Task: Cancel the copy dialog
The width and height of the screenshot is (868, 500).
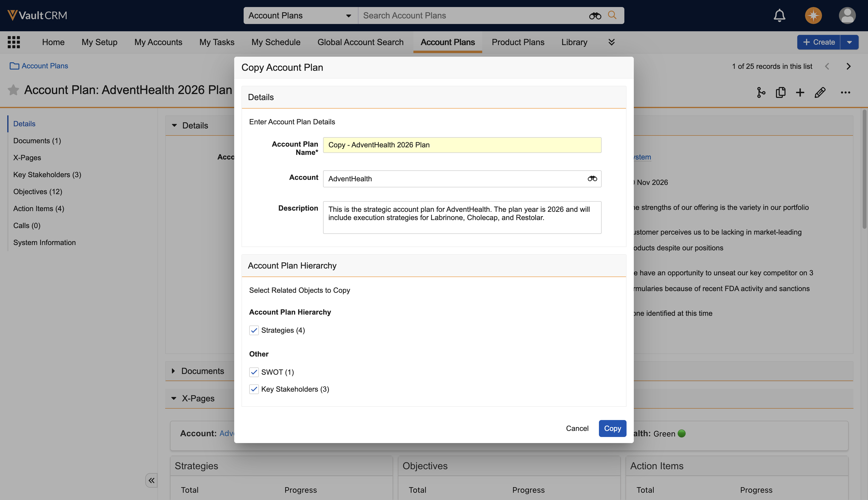Action: click(577, 428)
